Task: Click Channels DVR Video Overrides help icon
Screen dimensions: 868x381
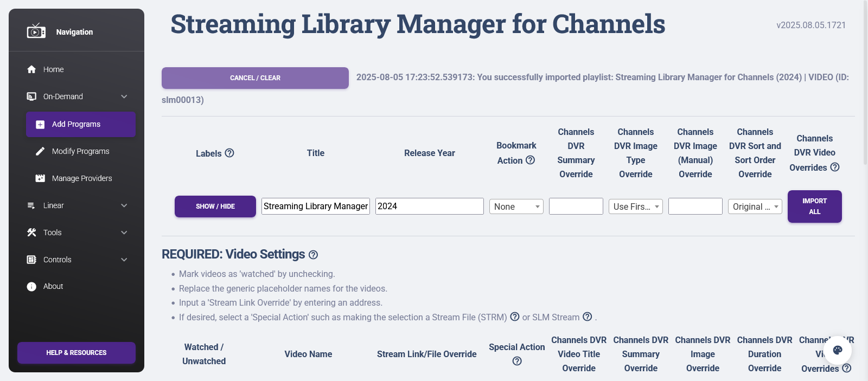Action: tap(835, 167)
